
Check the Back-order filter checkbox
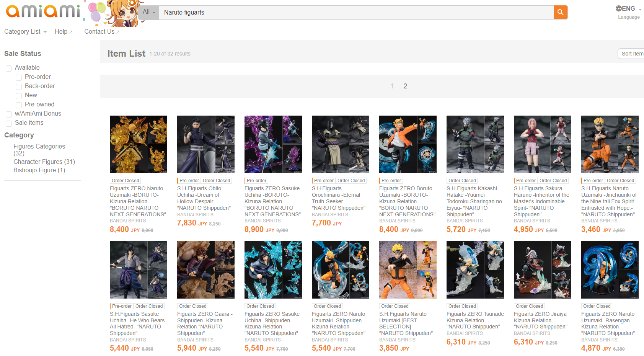tap(19, 87)
